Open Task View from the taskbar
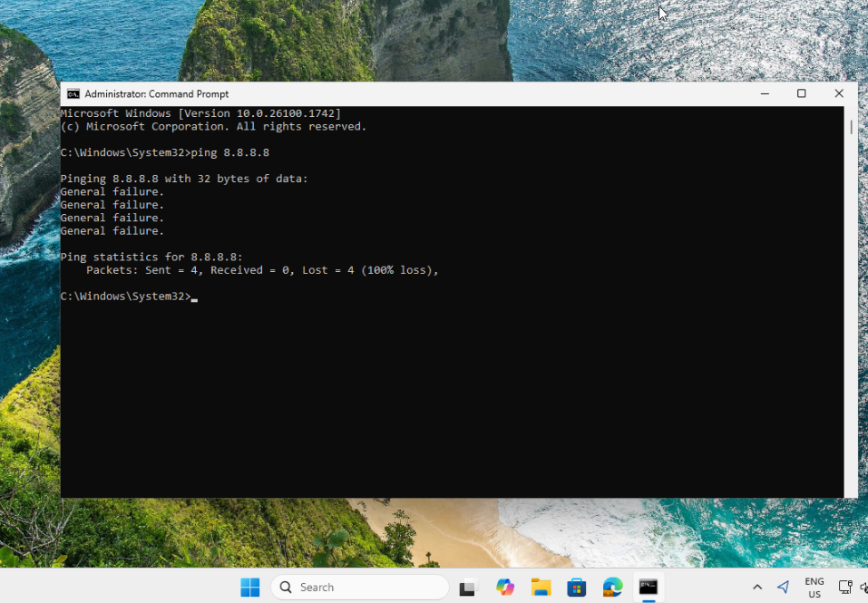This screenshot has width=868, height=603. (467, 588)
